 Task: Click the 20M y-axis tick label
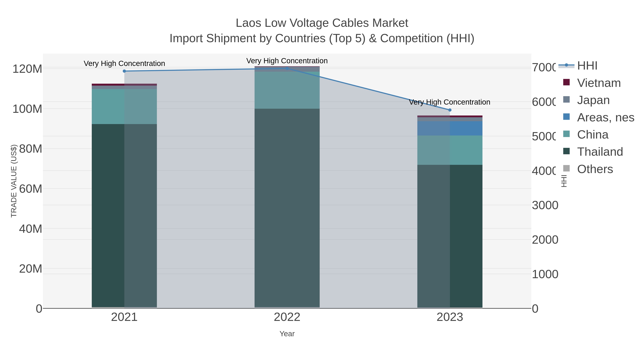pyautogui.click(x=30, y=269)
